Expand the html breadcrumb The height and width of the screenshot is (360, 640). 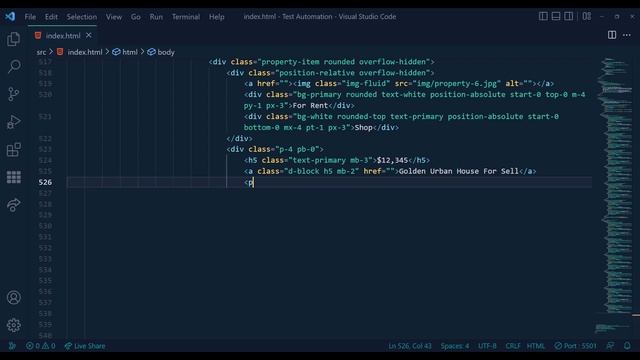(x=125, y=52)
